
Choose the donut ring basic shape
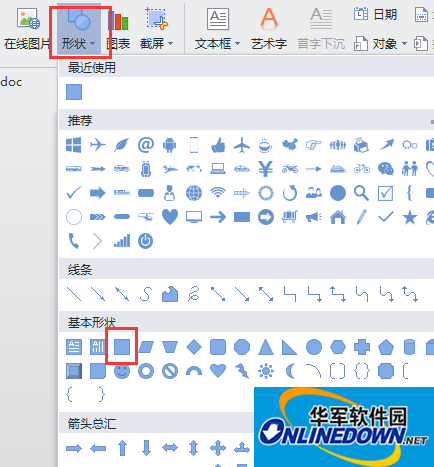click(146, 371)
